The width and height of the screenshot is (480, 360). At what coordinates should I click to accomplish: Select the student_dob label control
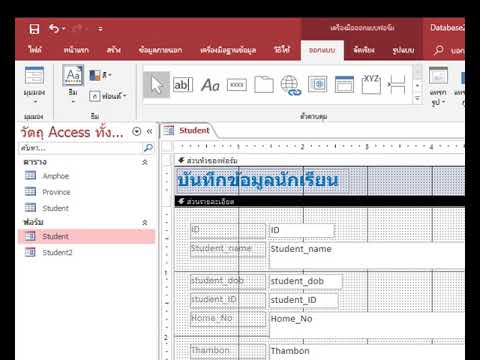coord(228,281)
